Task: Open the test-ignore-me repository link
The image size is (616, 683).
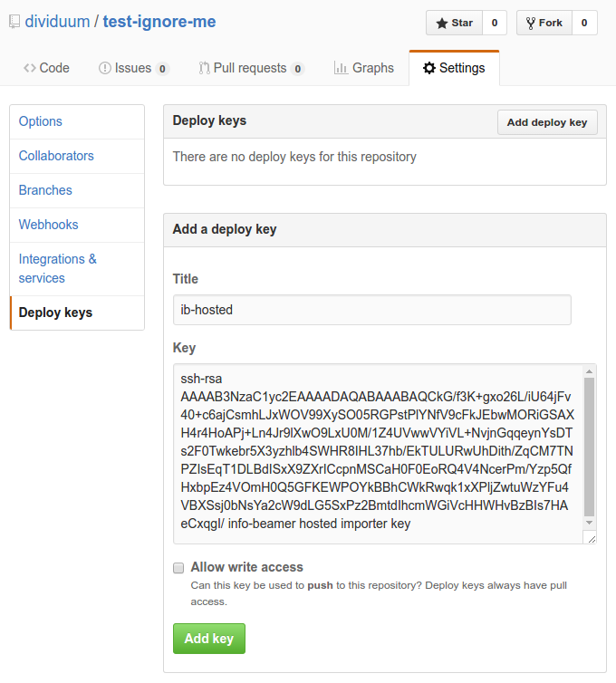Action: [x=159, y=22]
